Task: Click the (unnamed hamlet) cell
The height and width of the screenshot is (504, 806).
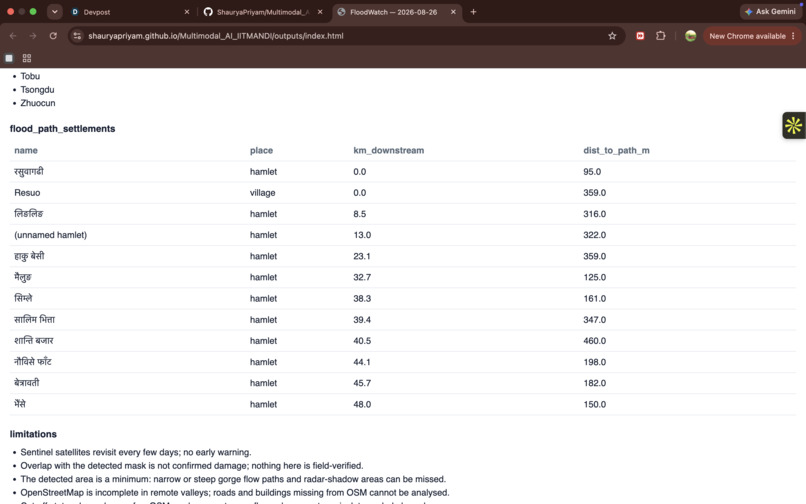Action: (x=50, y=235)
